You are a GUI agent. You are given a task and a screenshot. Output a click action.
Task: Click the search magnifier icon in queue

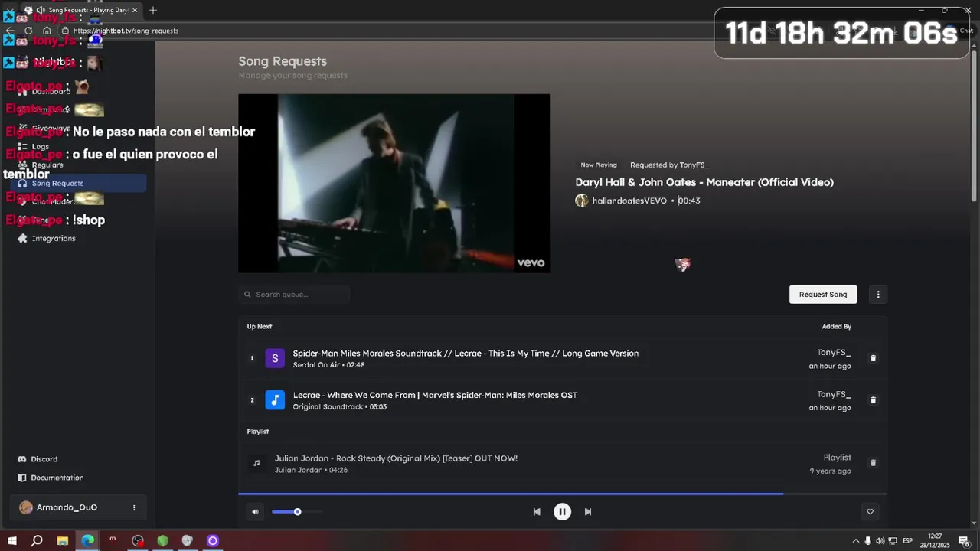point(247,295)
